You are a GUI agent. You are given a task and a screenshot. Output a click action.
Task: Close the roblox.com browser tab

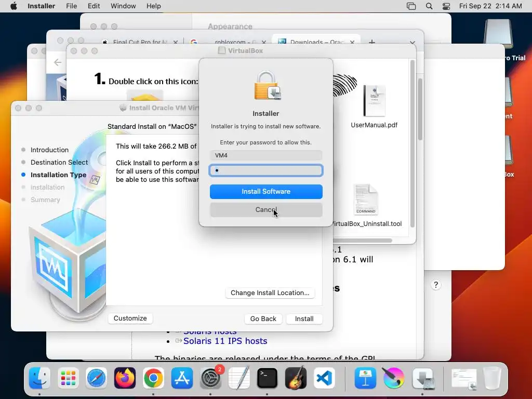coord(263,42)
